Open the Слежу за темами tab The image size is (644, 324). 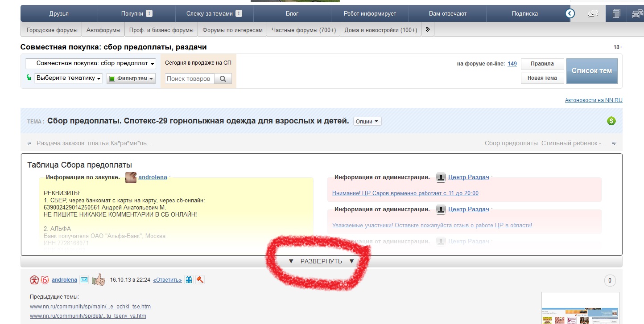pyautogui.click(x=214, y=13)
